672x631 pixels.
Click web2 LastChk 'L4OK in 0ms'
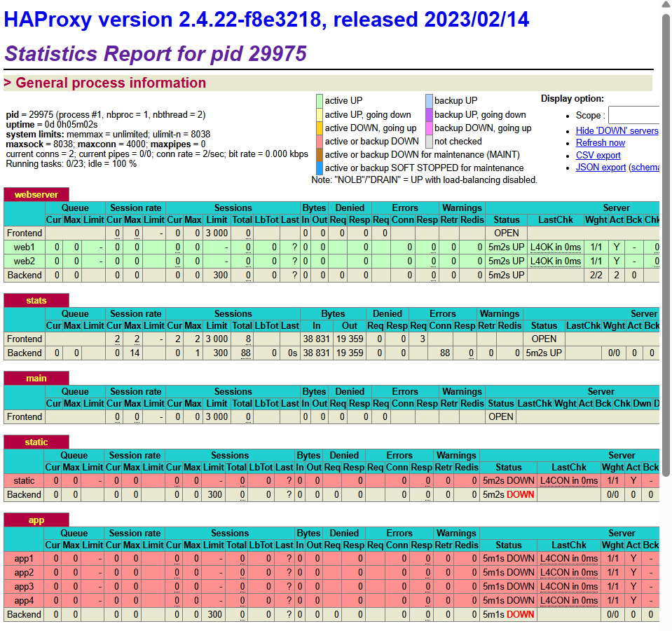pos(556,262)
